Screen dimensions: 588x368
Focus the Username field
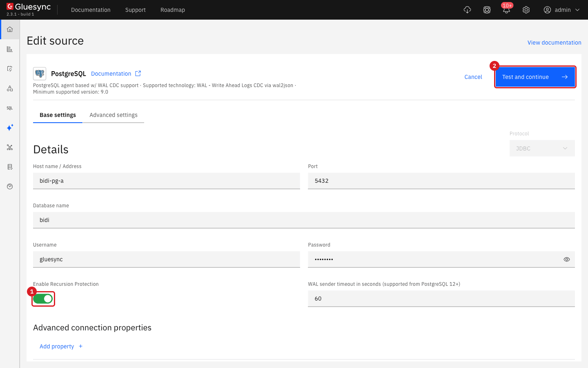[167, 259]
